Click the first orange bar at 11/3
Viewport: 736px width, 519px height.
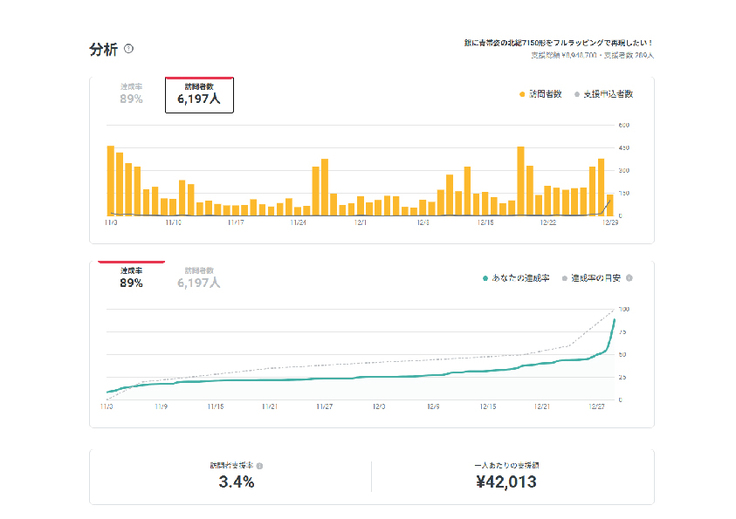point(111,181)
